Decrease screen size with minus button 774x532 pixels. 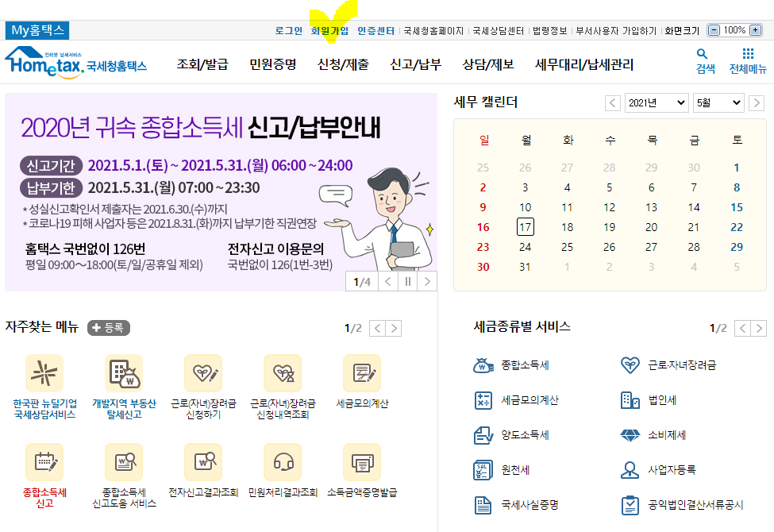(x=714, y=30)
